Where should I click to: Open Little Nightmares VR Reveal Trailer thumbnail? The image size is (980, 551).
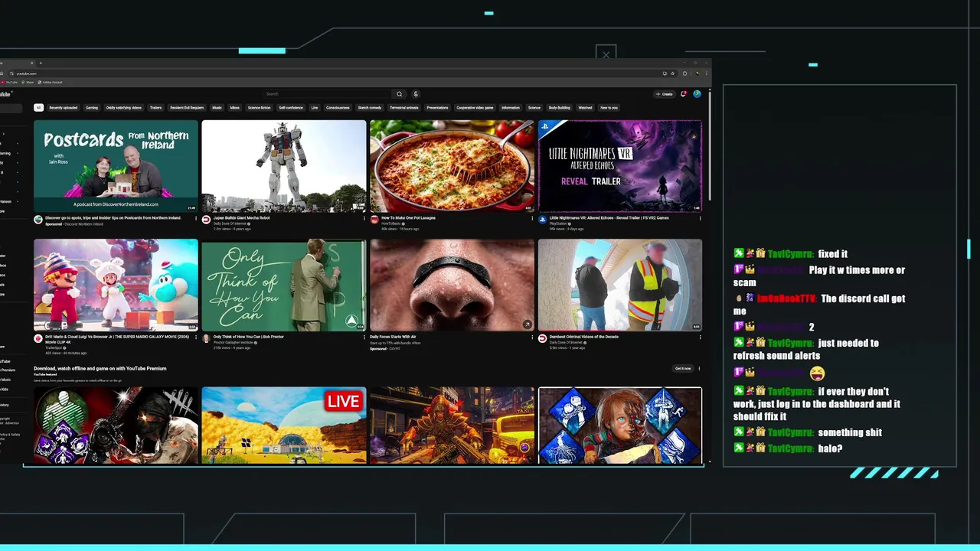point(620,166)
